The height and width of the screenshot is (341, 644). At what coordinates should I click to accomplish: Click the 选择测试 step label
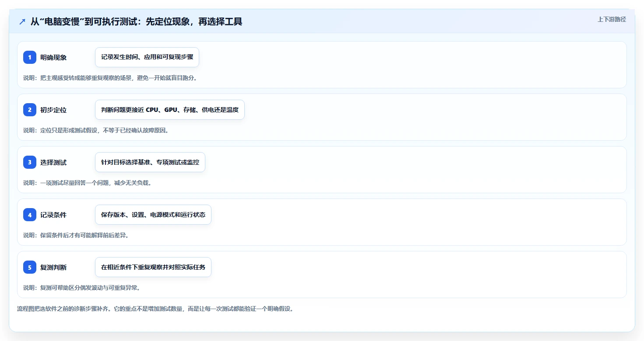click(x=53, y=162)
